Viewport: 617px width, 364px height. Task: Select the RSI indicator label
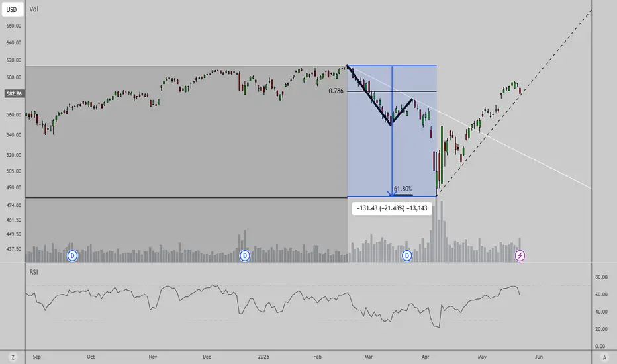tap(34, 272)
